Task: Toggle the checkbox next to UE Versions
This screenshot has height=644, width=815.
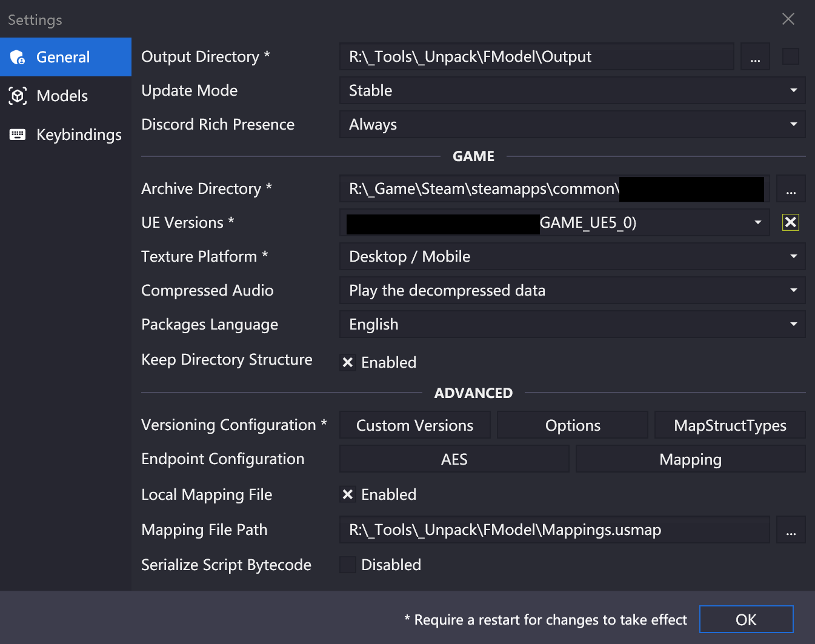Action: click(x=790, y=223)
